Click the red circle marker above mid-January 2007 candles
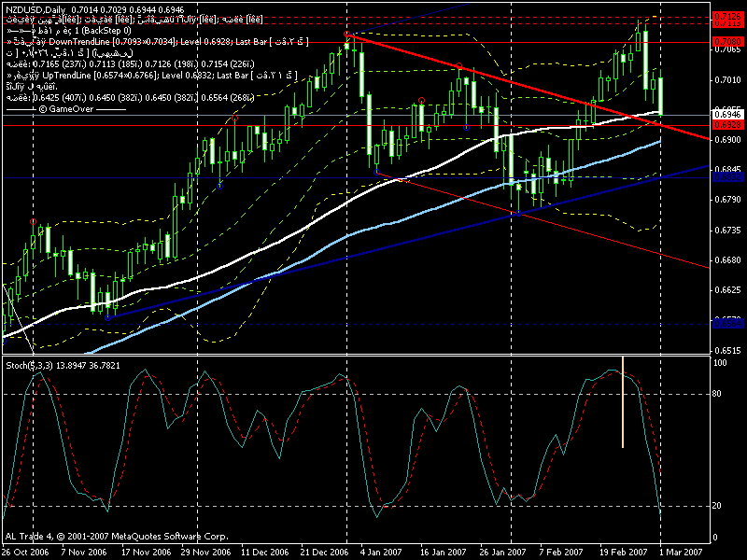 pos(422,100)
